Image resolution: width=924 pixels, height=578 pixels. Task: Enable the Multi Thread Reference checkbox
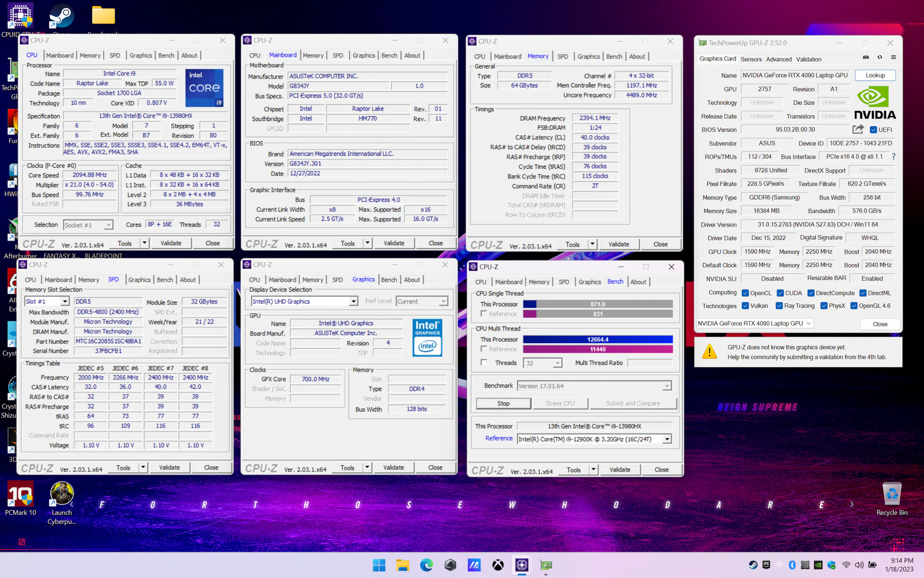[484, 349]
